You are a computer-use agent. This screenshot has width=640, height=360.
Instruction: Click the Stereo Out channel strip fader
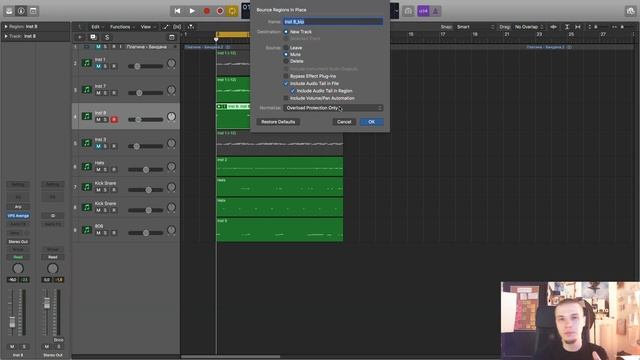coord(47,303)
